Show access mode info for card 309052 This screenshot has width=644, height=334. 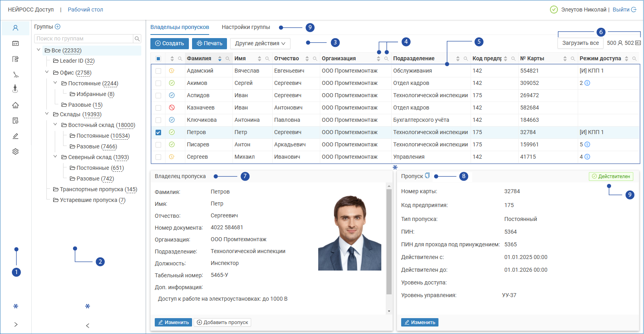[x=587, y=83]
